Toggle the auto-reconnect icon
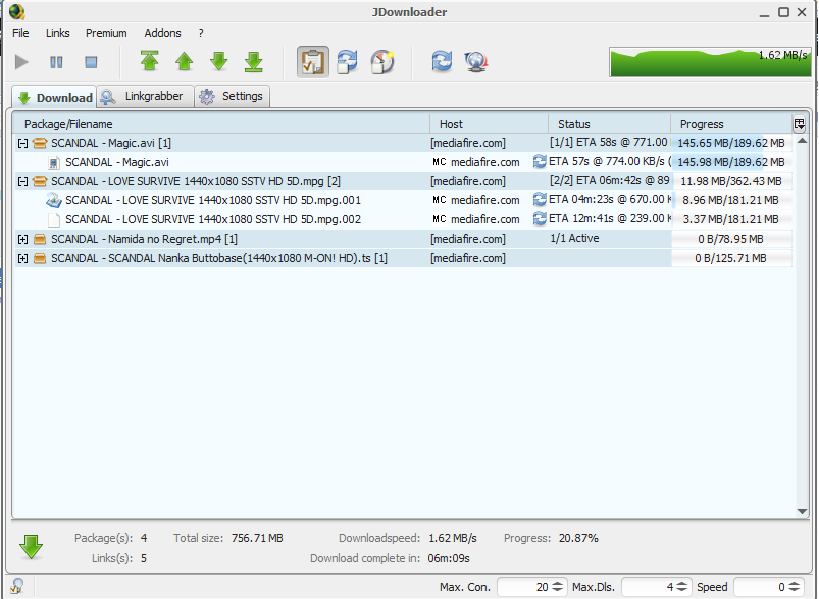This screenshot has width=819, height=599. 348,62
